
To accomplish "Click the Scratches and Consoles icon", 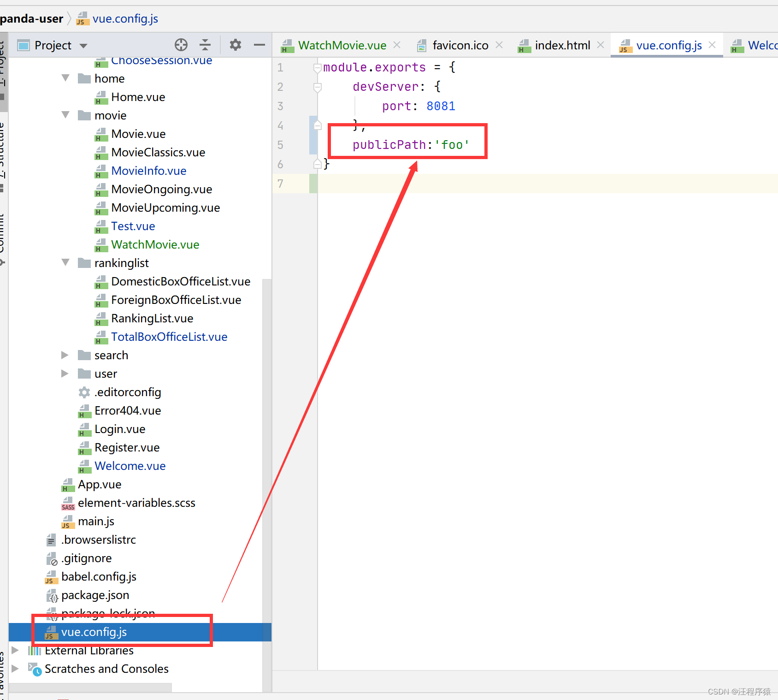I will point(35,669).
